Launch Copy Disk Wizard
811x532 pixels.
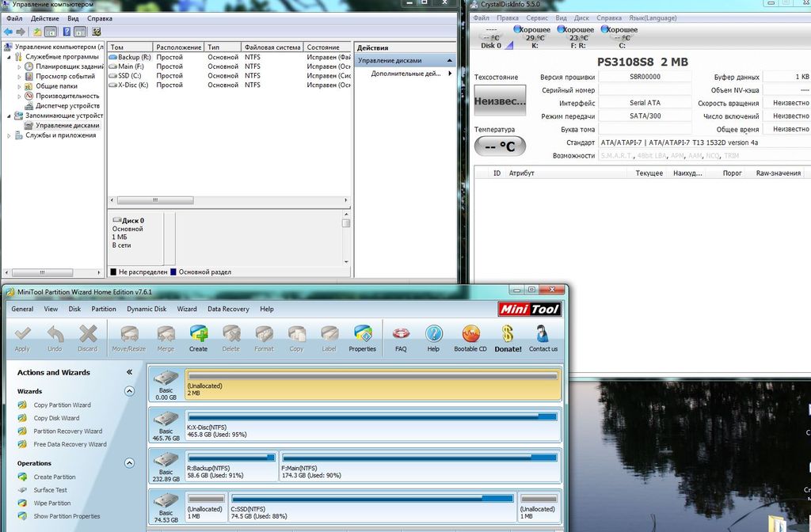coord(56,418)
